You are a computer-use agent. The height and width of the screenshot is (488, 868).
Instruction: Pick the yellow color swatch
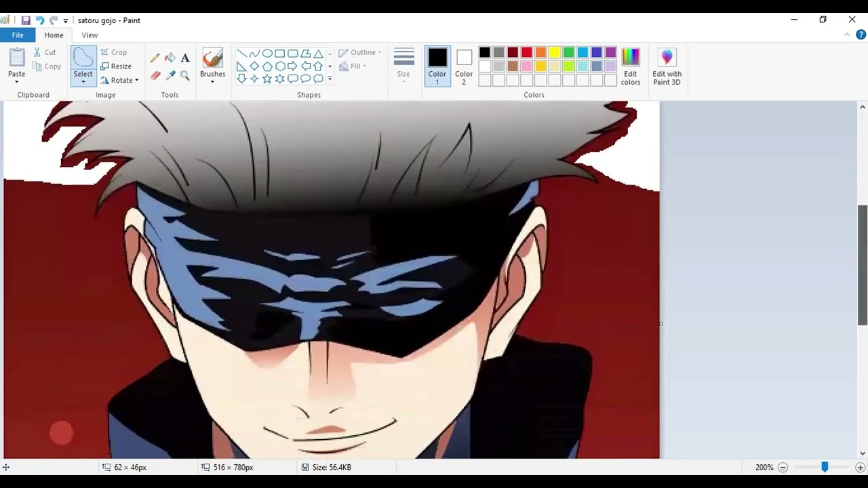click(x=555, y=52)
